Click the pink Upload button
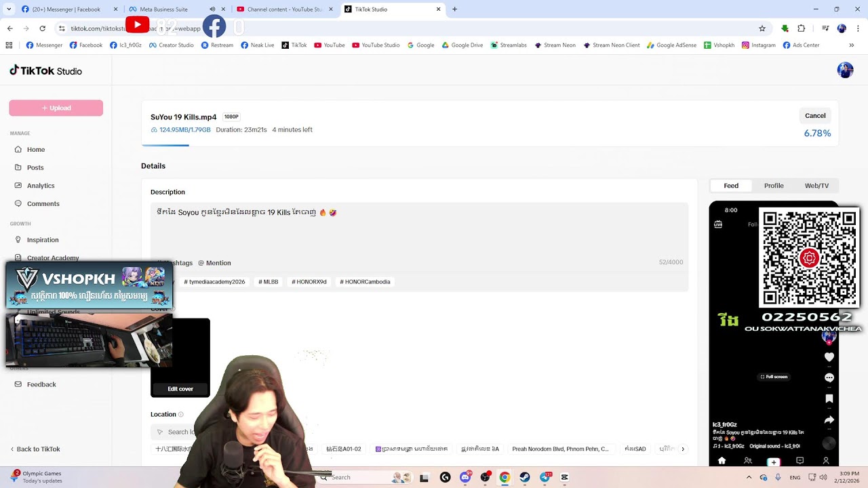 [56, 108]
